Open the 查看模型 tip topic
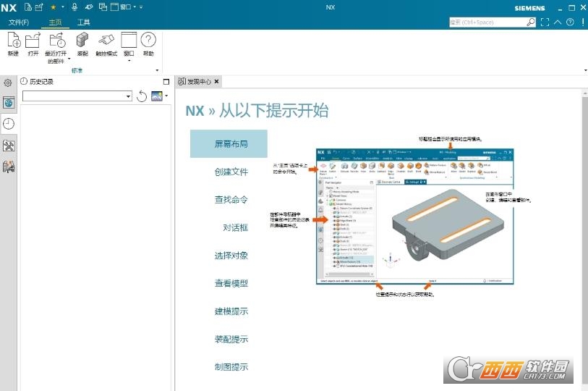The image size is (588, 391). click(231, 283)
